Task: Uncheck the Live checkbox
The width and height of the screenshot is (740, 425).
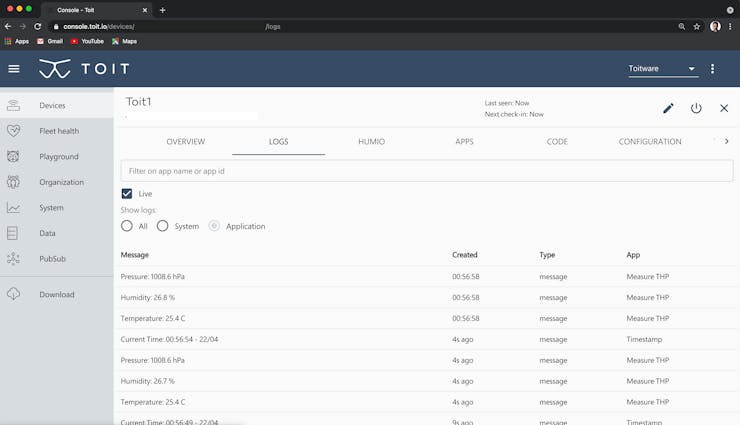Action: tap(127, 193)
